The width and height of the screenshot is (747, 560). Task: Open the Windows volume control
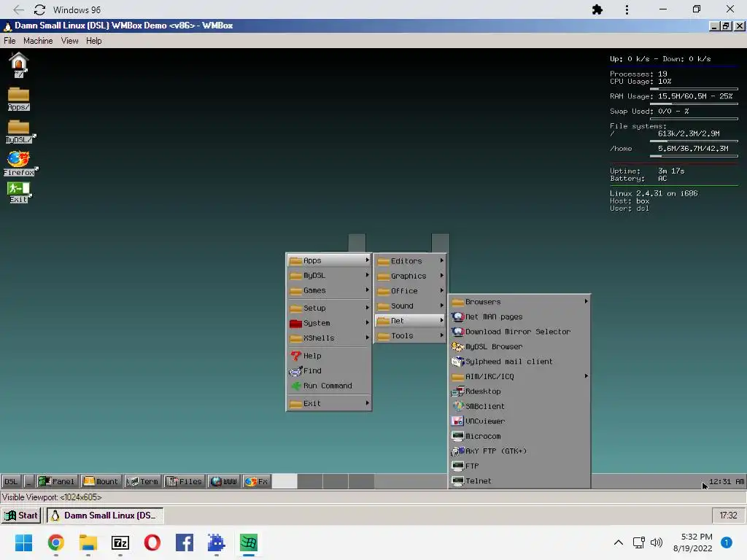[657, 542]
